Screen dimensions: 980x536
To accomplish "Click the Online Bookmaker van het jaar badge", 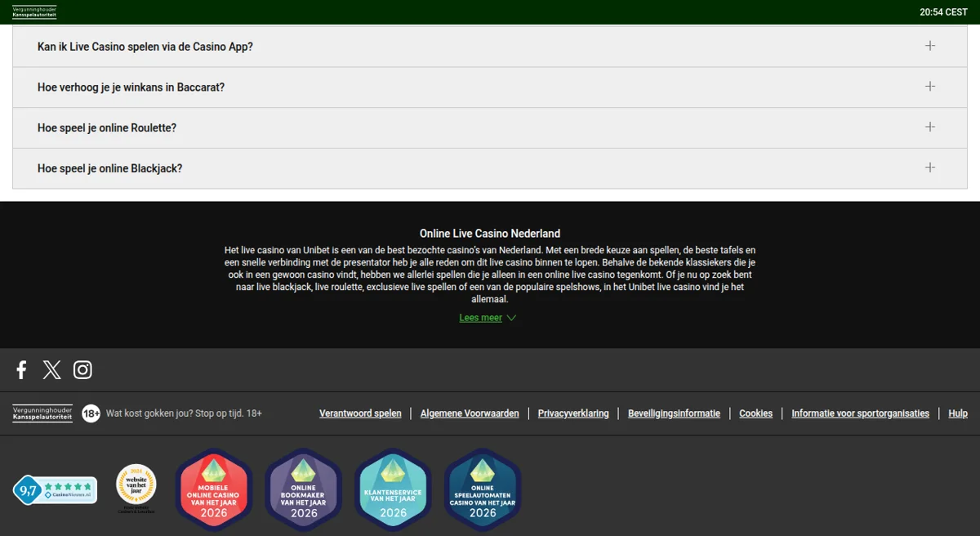I will [x=303, y=490].
